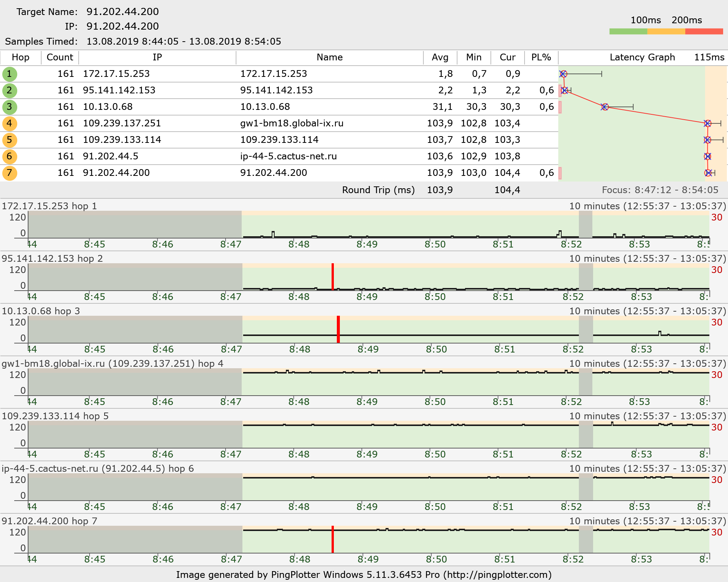Click the Hop column header
The width and height of the screenshot is (728, 582).
click(x=21, y=57)
